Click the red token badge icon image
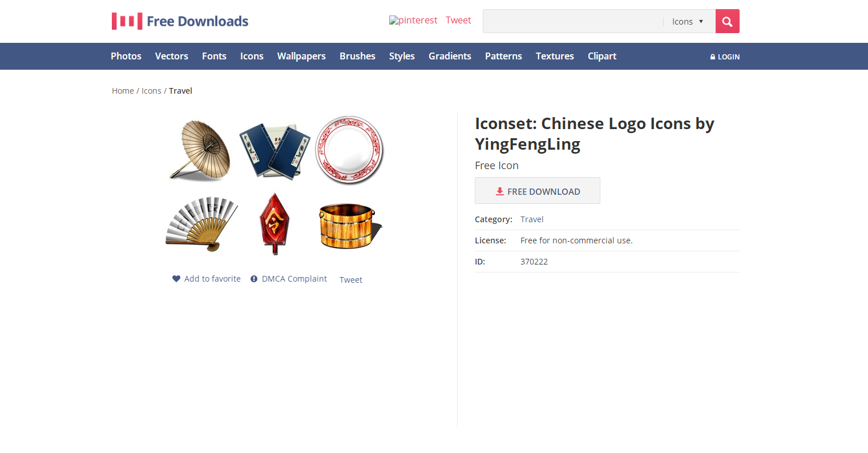 pos(274,223)
